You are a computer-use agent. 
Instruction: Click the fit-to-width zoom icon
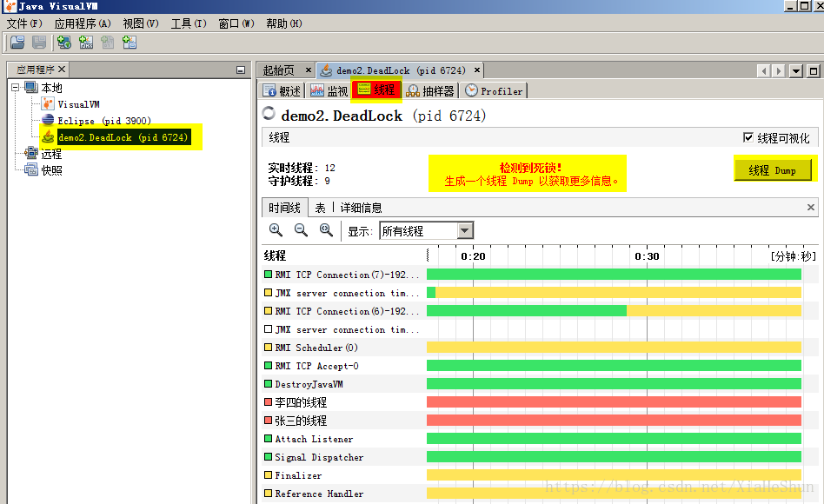[326, 229]
